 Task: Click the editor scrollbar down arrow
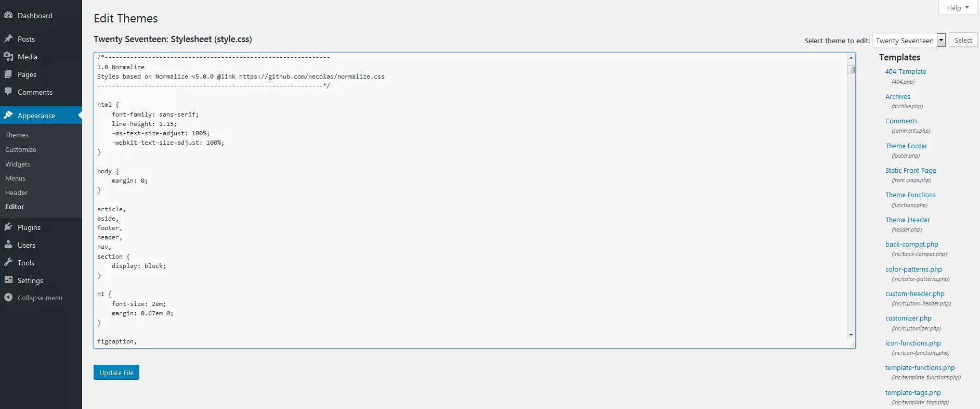[851, 335]
